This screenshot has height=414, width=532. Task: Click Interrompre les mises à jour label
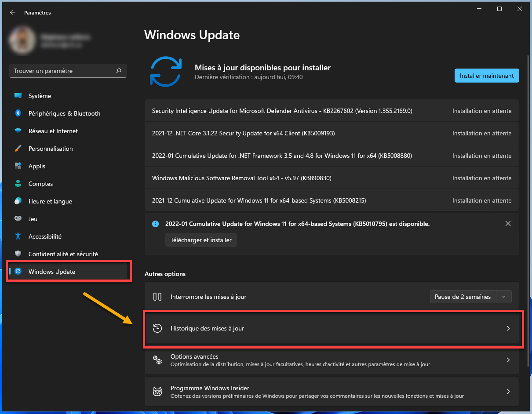point(208,297)
